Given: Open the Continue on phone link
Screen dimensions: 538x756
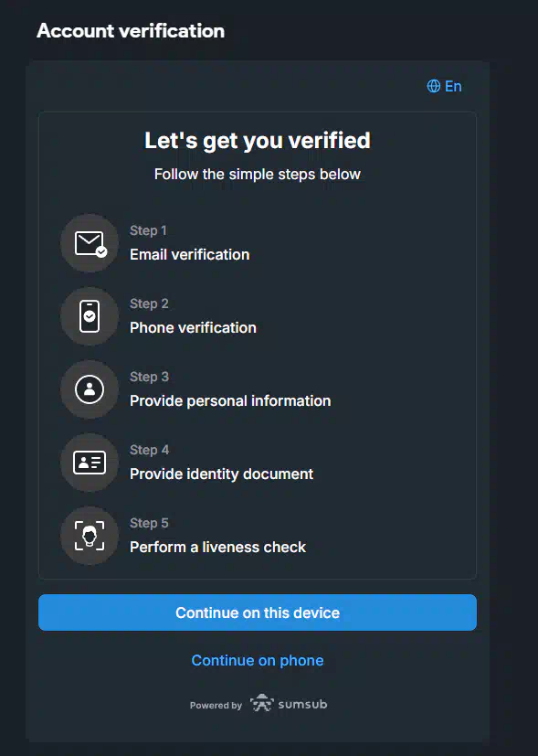Looking at the screenshot, I should (258, 660).
